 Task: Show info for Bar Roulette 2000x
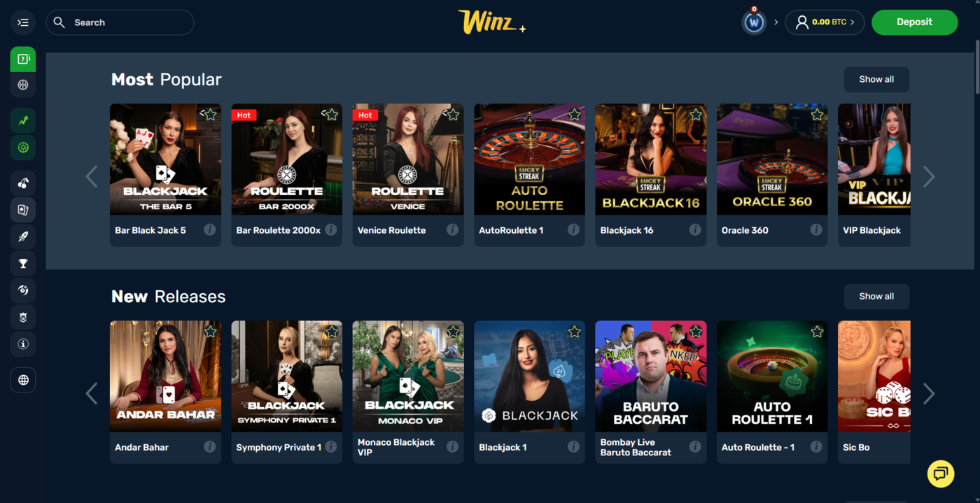click(331, 229)
